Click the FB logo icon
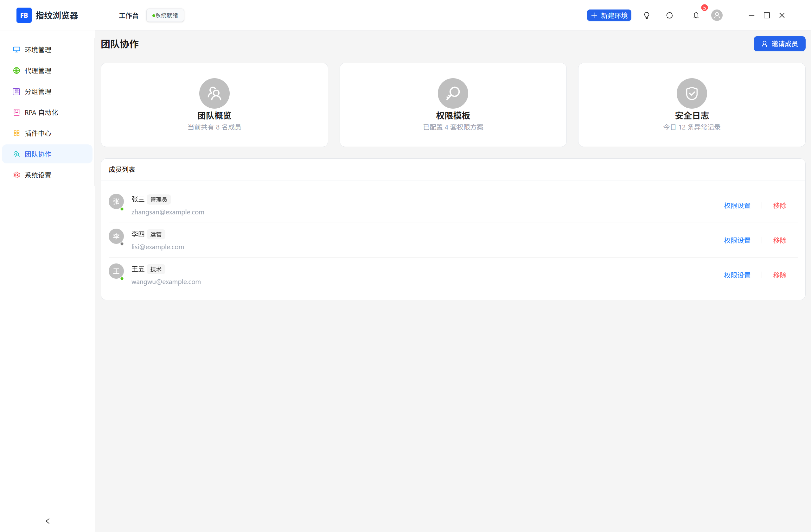This screenshot has height=532, width=811. tap(24, 15)
